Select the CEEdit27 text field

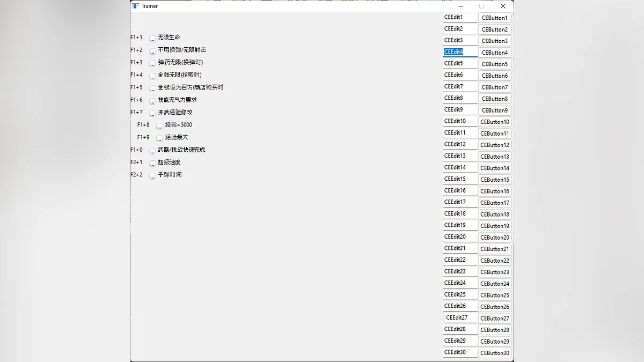click(x=460, y=317)
